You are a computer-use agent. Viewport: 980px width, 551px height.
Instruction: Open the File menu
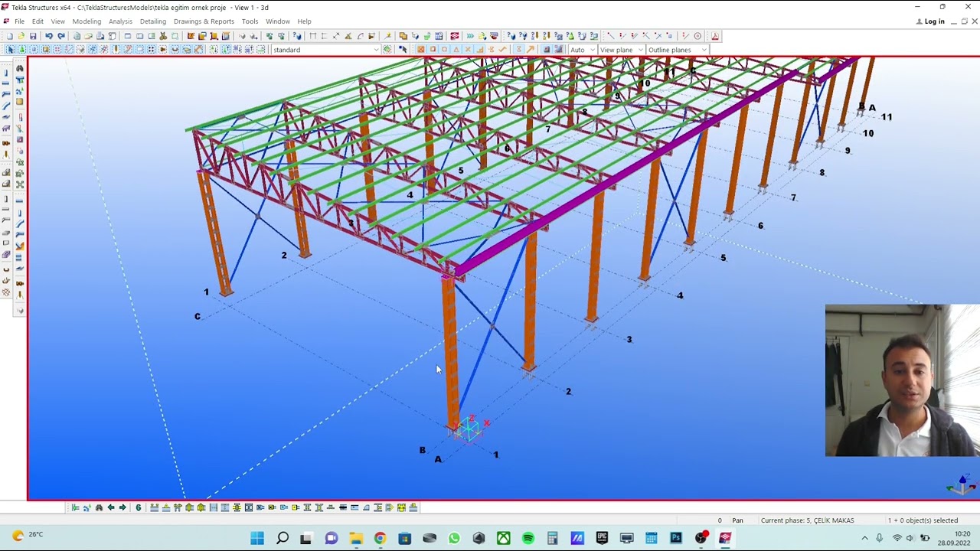pyautogui.click(x=19, y=21)
